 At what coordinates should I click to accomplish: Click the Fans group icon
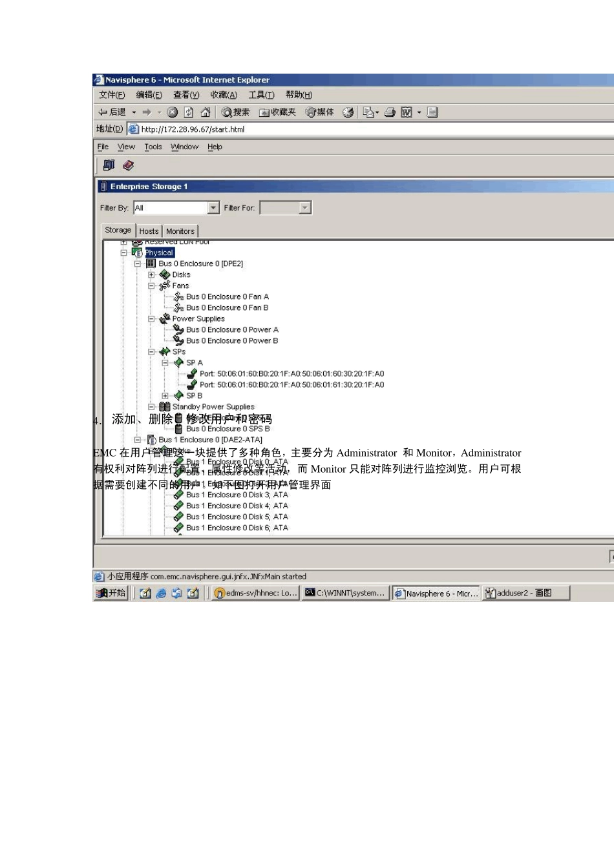(x=165, y=285)
